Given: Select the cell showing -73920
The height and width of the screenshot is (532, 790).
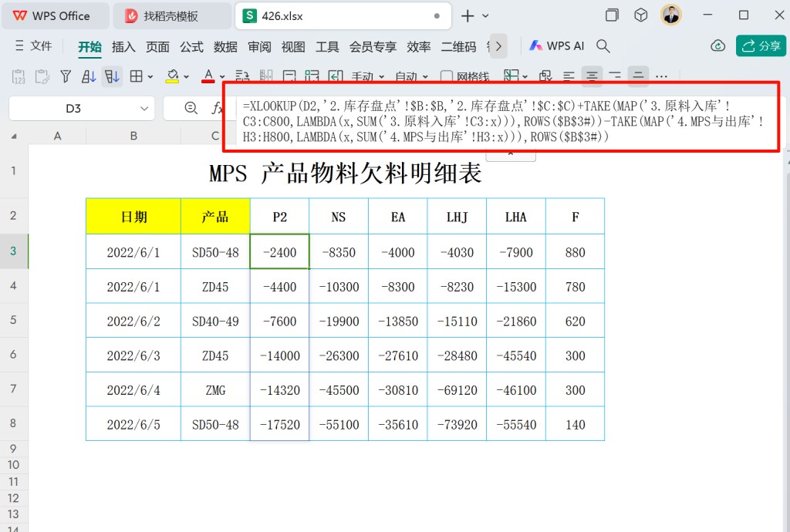Looking at the screenshot, I should coord(457,424).
